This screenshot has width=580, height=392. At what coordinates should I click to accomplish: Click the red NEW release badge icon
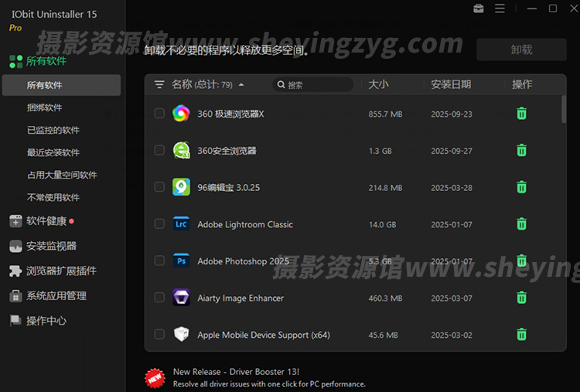coord(155,377)
